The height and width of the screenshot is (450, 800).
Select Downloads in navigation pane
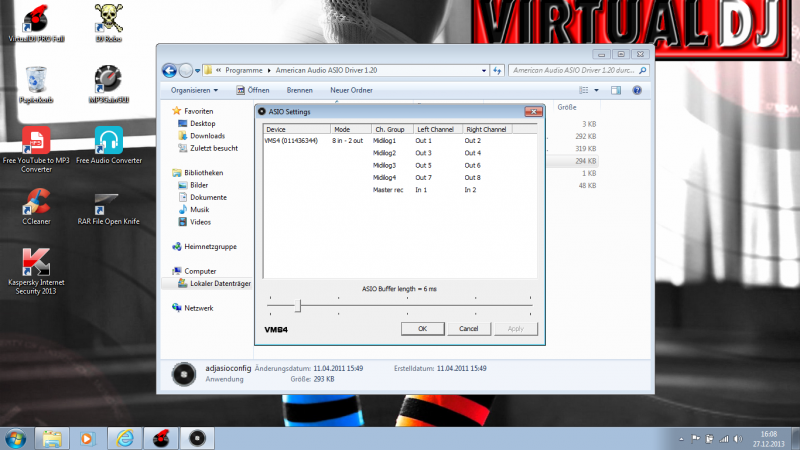coord(207,136)
